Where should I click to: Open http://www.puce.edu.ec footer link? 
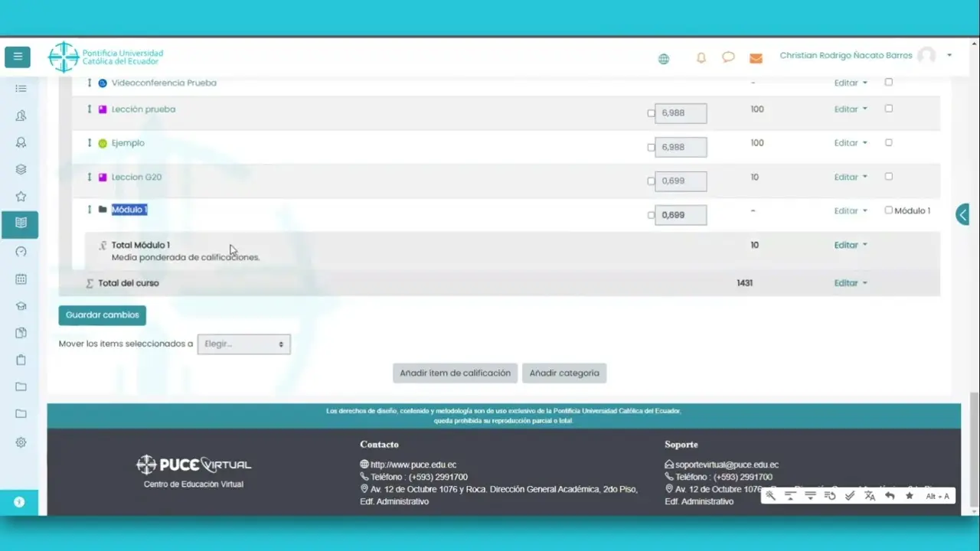click(x=413, y=465)
